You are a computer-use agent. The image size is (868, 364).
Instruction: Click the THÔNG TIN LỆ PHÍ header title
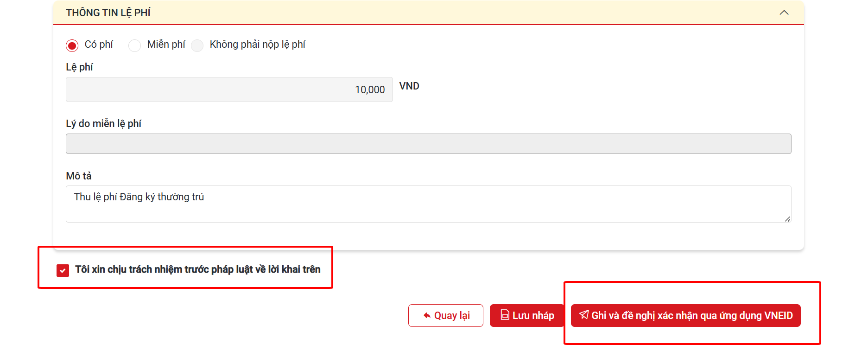pyautogui.click(x=108, y=13)
